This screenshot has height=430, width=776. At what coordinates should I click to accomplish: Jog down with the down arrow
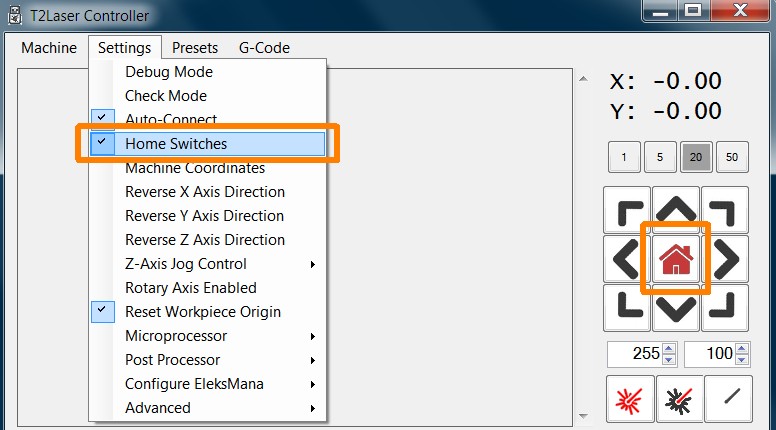tap(676, 308)
